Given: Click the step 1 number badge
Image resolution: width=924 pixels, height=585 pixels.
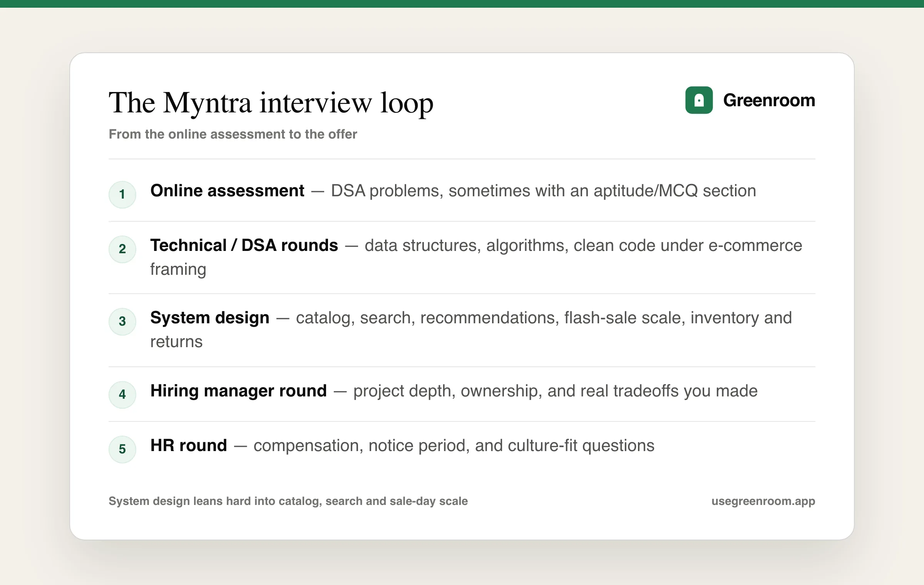Looking at the screenshot, I should click(122, 194).
